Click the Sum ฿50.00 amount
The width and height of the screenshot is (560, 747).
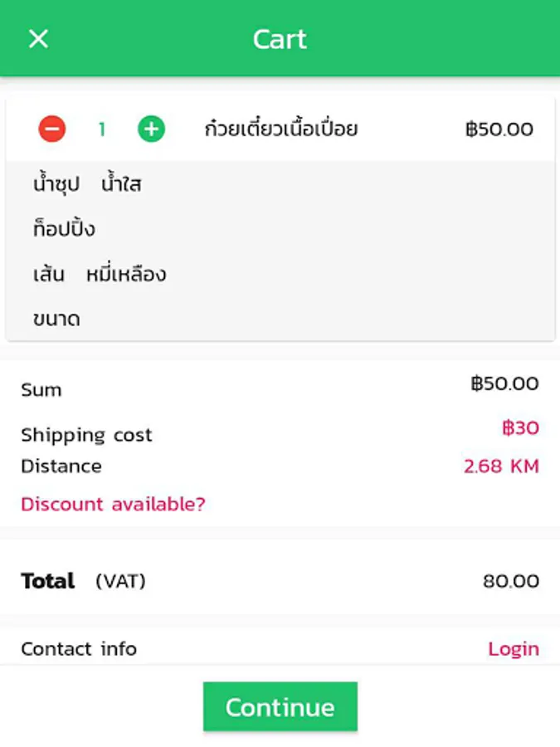tap(504, 383)
